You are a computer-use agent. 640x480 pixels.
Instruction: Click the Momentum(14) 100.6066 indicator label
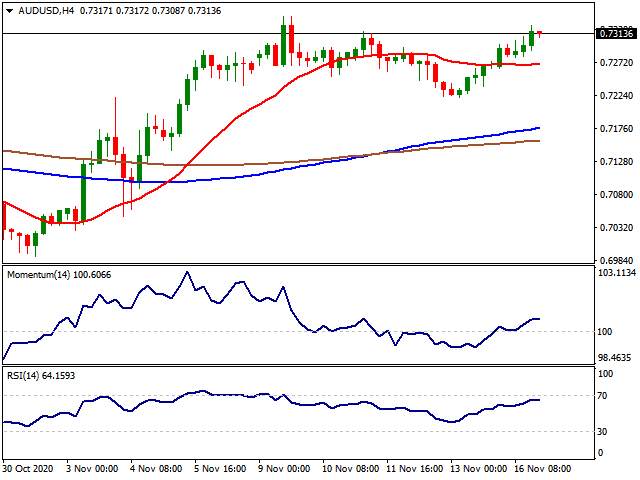(x=59, y=275)
